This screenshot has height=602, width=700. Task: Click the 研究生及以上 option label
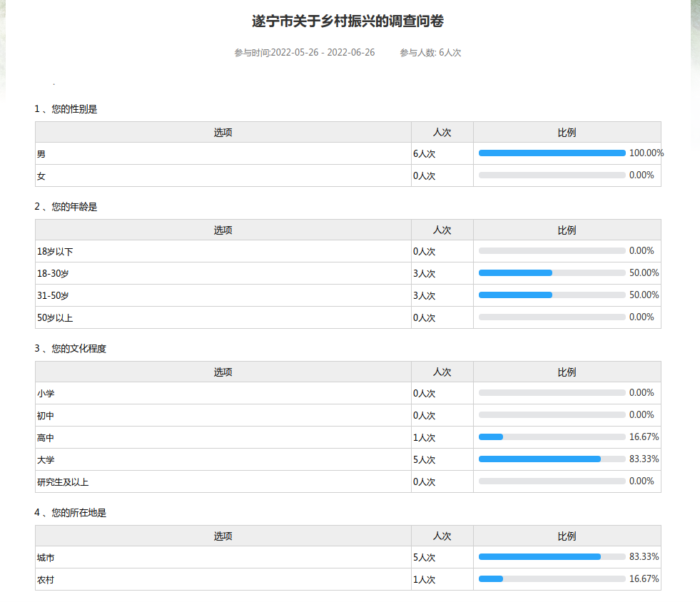coord(63,482)
